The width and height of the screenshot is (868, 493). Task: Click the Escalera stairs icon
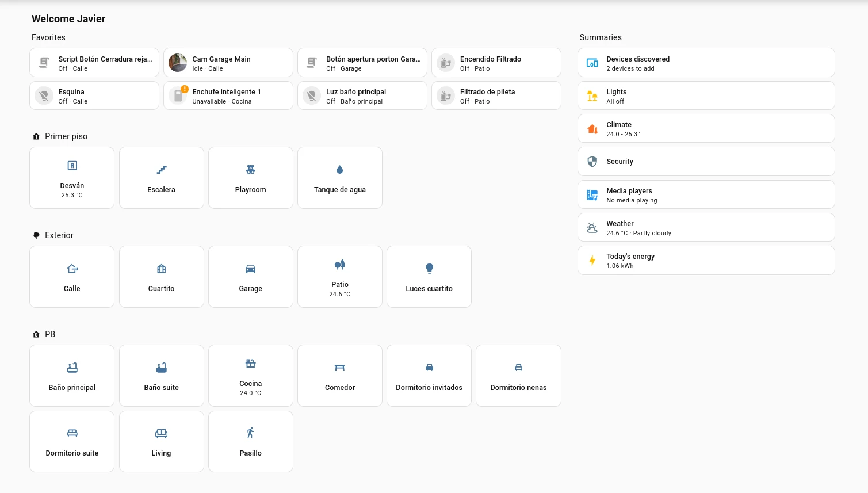pyautogui.click(x=161, y=169)
